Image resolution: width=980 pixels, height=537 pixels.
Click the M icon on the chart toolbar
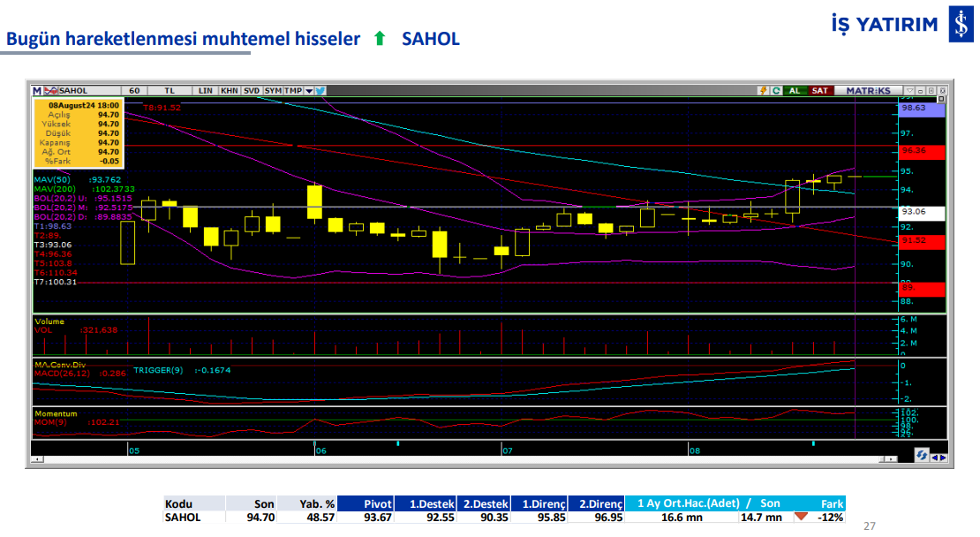click(x=35, y=90)
